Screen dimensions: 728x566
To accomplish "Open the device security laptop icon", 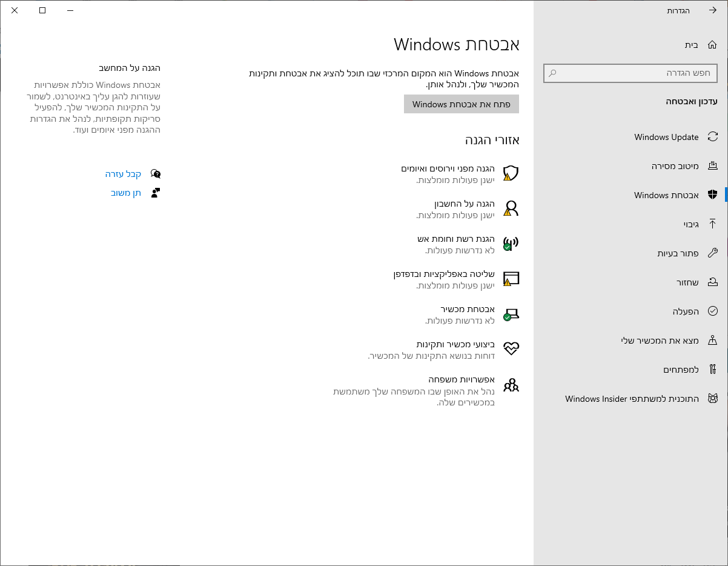I will pyautogui.click(x=511, y=314).
